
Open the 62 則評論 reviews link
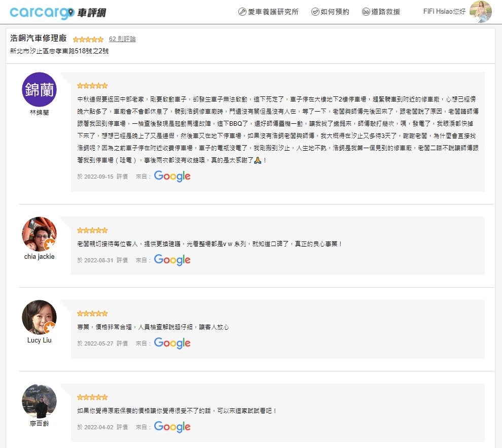(122, 39)
